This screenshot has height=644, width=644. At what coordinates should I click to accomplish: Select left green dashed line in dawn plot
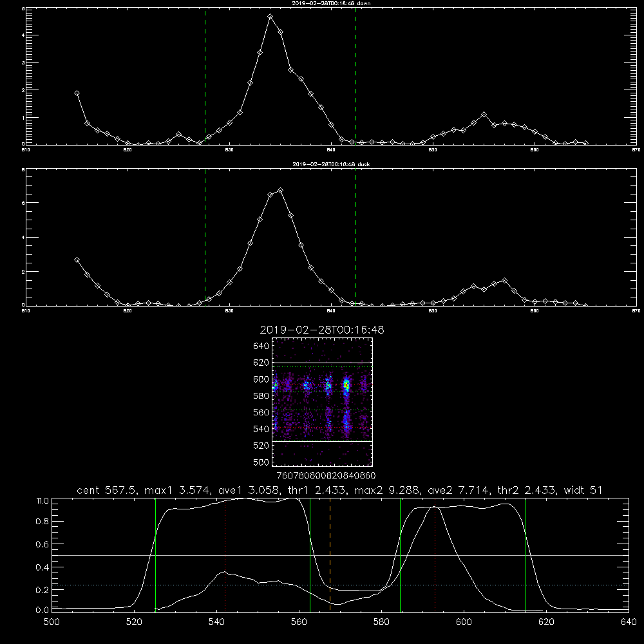205,77
